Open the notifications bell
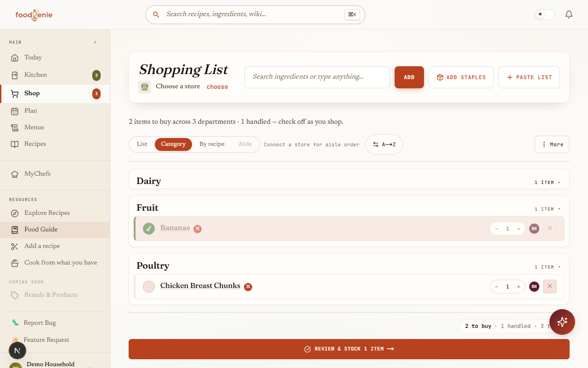This screenshot has height=368, width=588. point(569,15)
